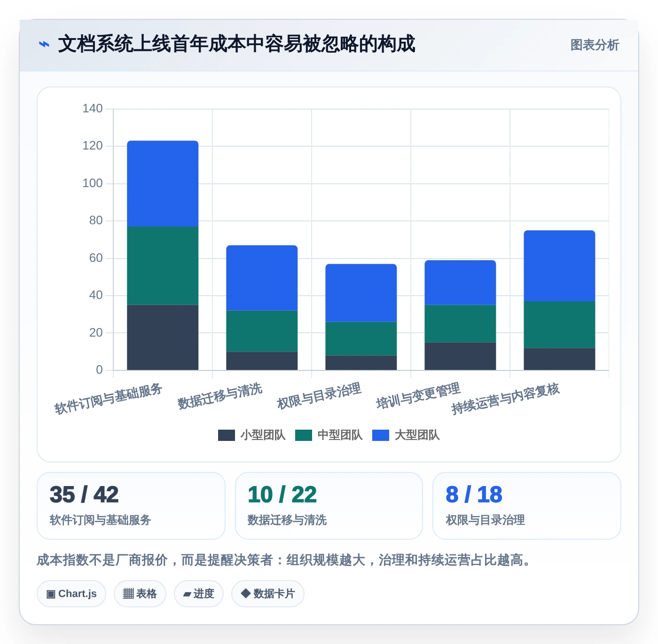Click the dark segment of 培训与变更管理 bar
The image size is (658, 644).
pos(460,356)
